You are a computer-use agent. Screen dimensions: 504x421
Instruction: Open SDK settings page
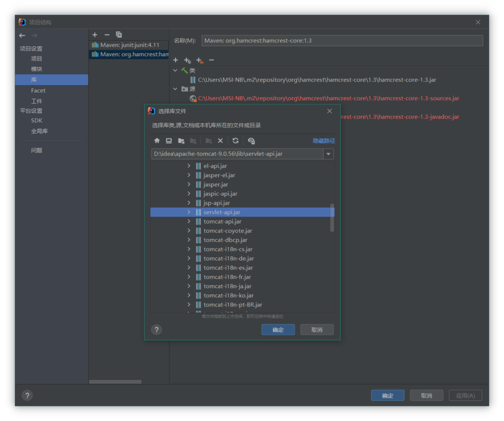click(x=36, y=120)
